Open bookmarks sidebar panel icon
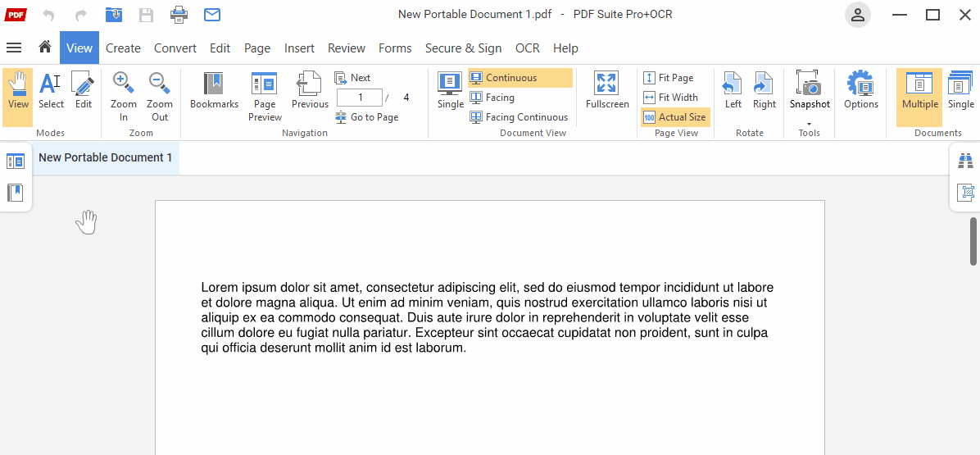 tap(15, 193)
